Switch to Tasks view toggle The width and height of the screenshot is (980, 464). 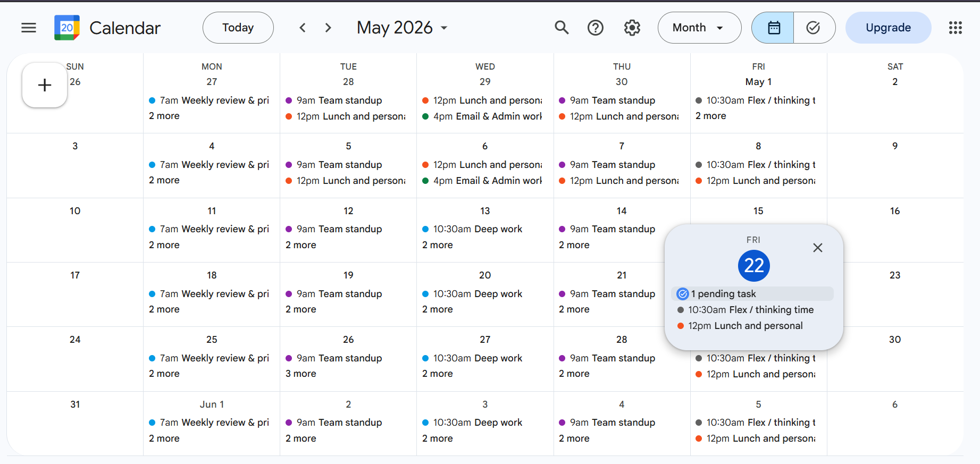(x=814, y=28)
